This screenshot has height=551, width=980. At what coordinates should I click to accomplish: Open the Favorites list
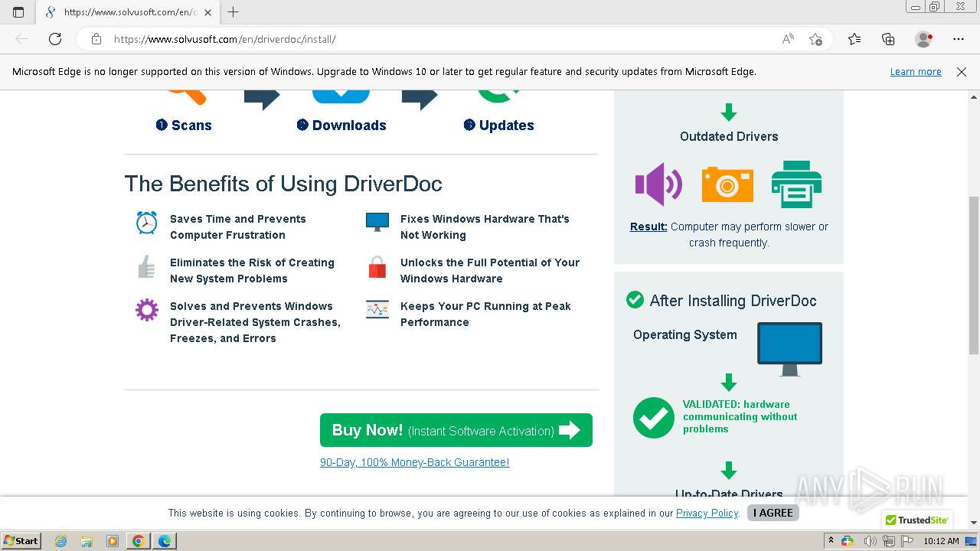(854, 39)
